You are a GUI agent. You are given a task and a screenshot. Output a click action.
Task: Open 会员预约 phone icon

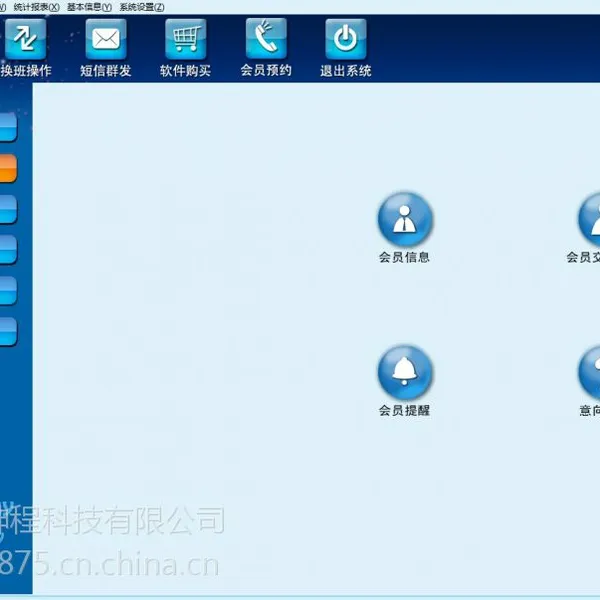(x=266, y=39)
